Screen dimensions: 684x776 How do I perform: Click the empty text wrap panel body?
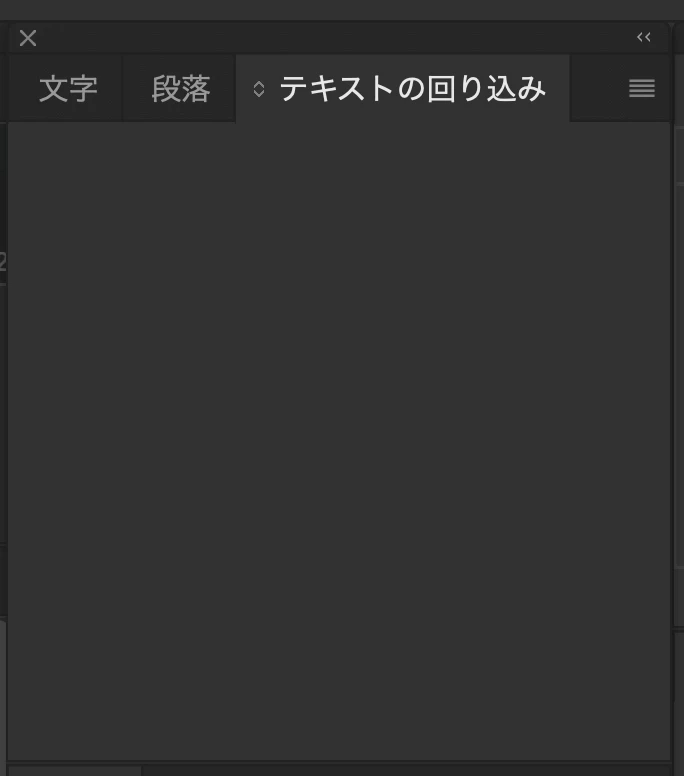pyautogui.click(x=339, y=440)
